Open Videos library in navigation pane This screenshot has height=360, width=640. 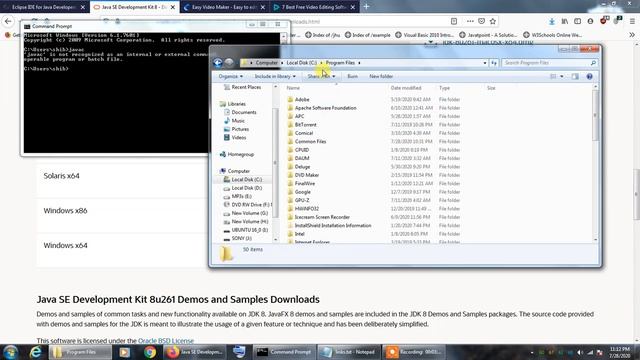point(239,138)
